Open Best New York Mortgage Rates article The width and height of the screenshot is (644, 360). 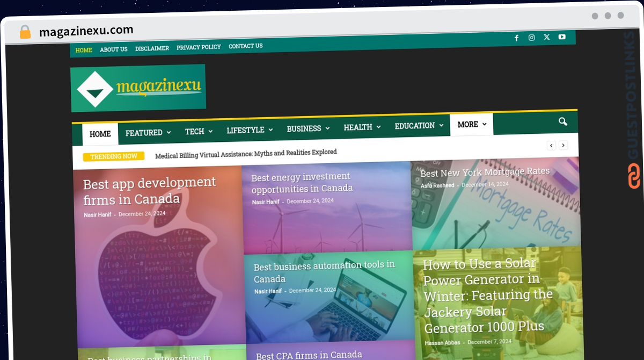tap(485, 172)
